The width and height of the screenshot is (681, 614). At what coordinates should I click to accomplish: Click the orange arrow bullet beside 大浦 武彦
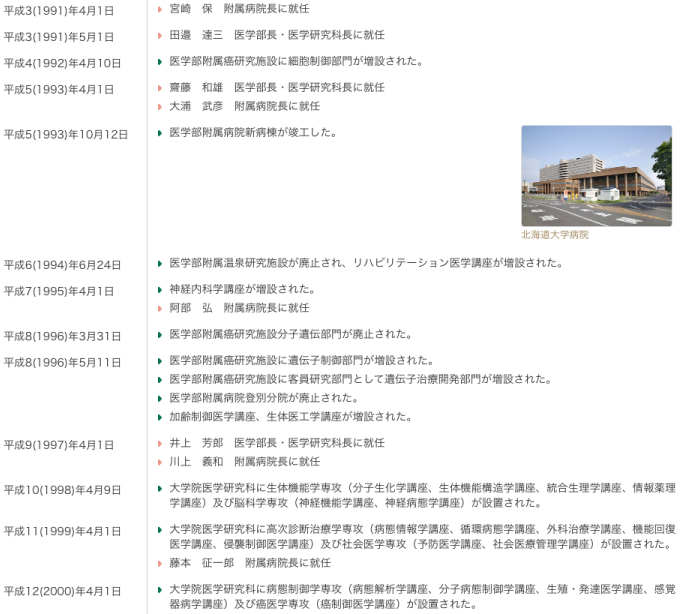coord(160,107)
